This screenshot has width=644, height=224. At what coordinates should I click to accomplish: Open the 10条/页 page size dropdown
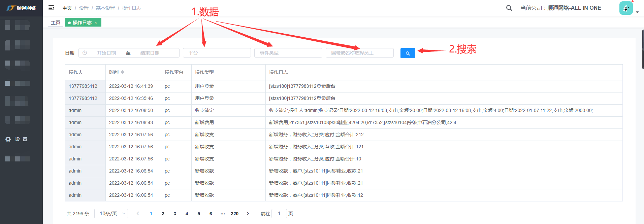111,214
